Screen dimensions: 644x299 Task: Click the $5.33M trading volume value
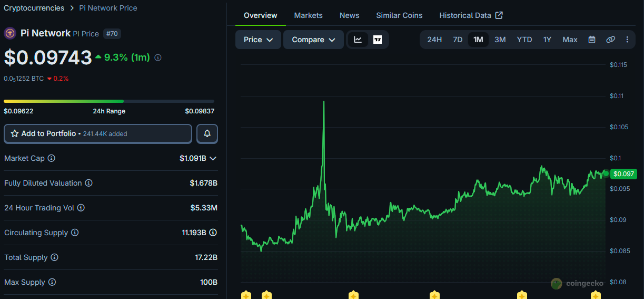coord(204,208)
